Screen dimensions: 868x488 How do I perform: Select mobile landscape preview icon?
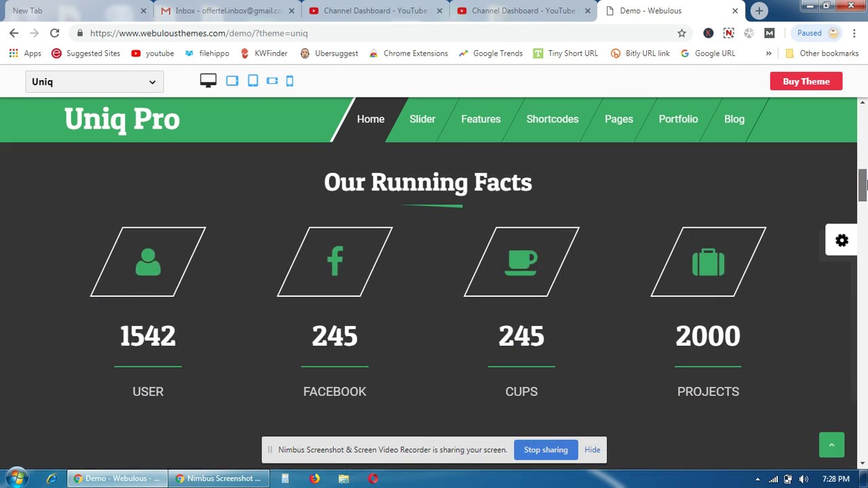pos(272,81)
